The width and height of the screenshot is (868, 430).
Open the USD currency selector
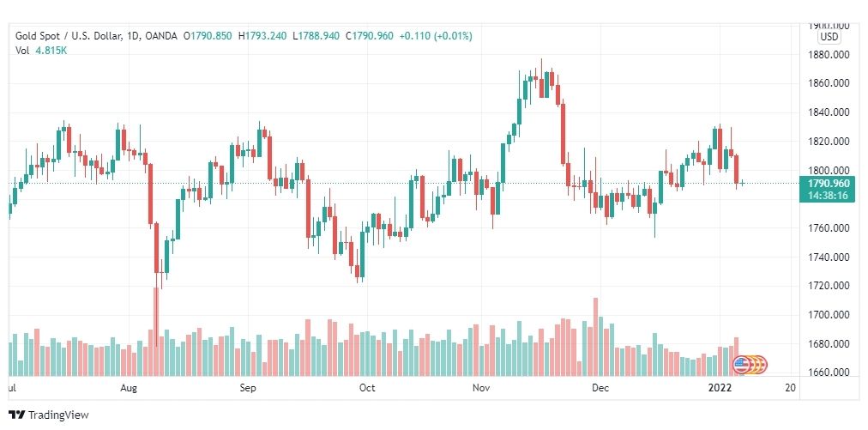click(829, 37)
